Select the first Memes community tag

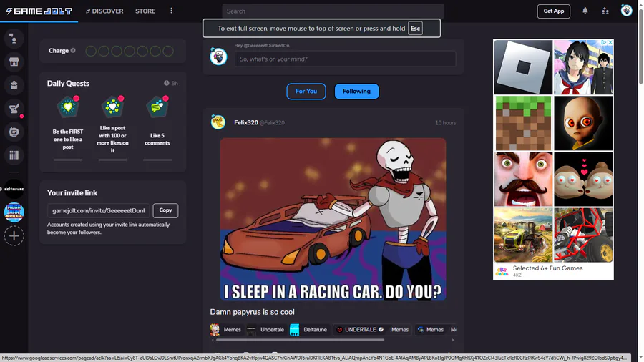(x=226, y=330)
